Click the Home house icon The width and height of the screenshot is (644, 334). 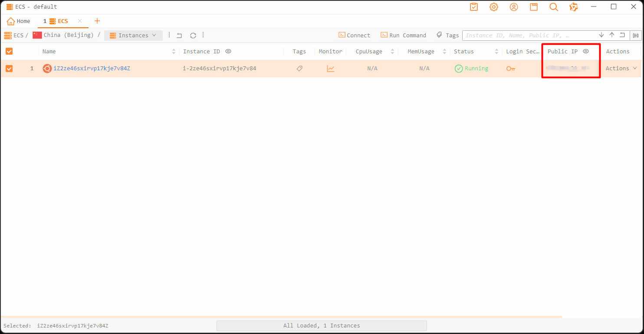click(x=11, y=21)
